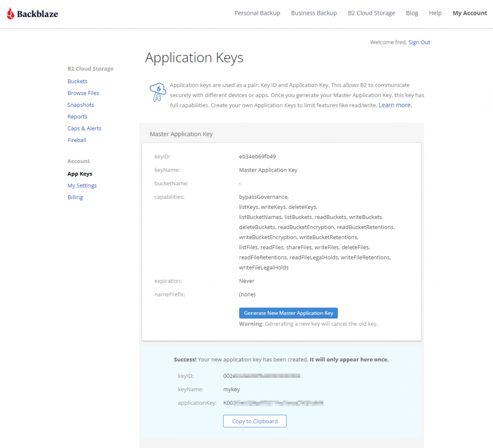Open the Help menu item
The width and height of the screenshot is (493, 448).
tap(435, 13)
